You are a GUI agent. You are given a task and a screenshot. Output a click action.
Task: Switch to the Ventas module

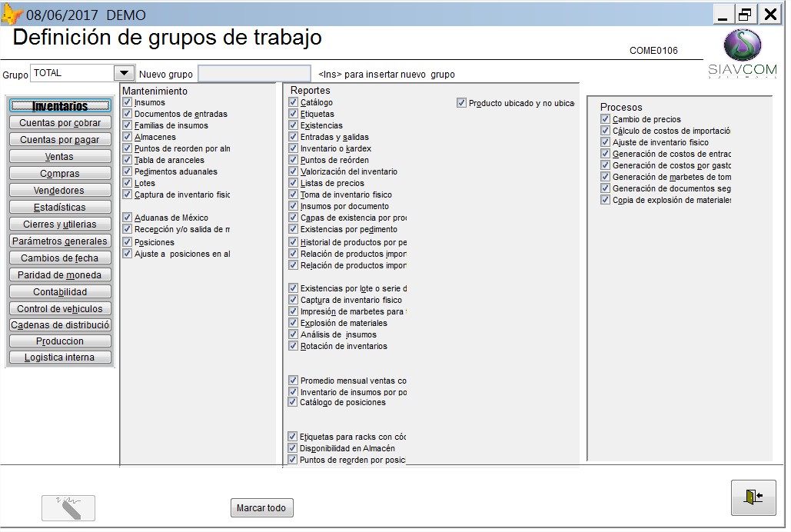pos(60,157)
